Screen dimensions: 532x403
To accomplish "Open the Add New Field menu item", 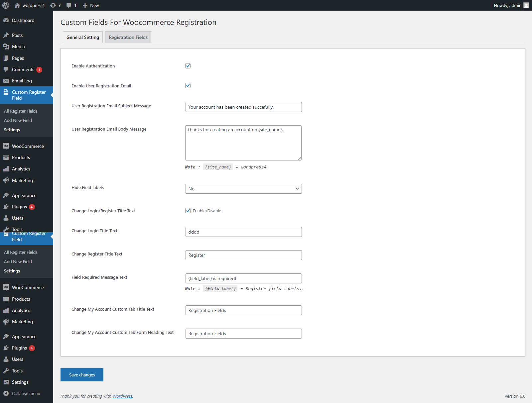I will (18, 120).
